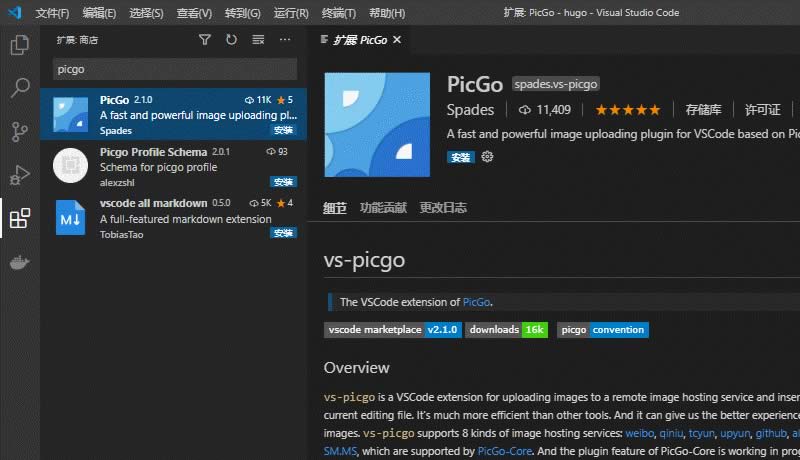800x460 pixels.
Task: Open the 存储库 repository link
Action: tap(703, 110)
